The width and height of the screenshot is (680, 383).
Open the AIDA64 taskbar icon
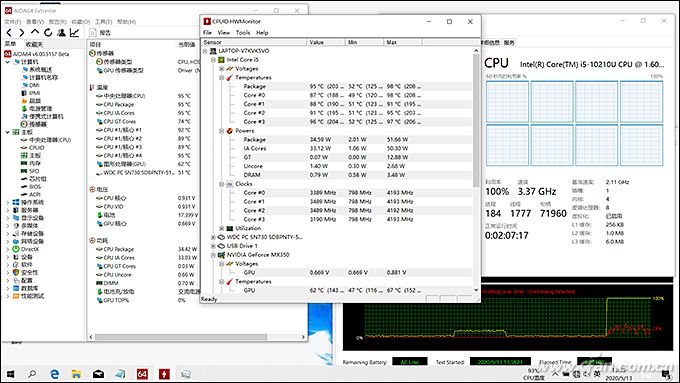pyautogui.click(x=142, y=373)
